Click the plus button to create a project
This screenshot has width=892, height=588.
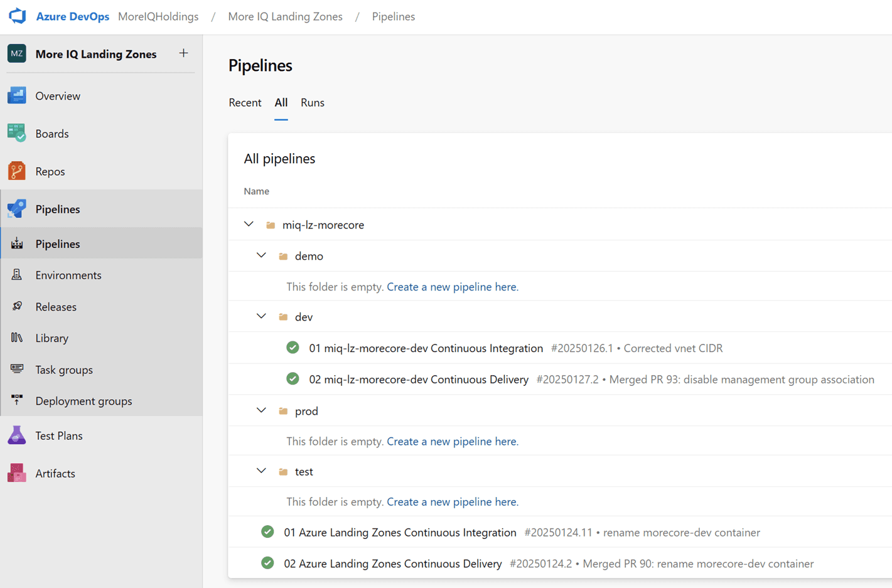coord(183,53)
